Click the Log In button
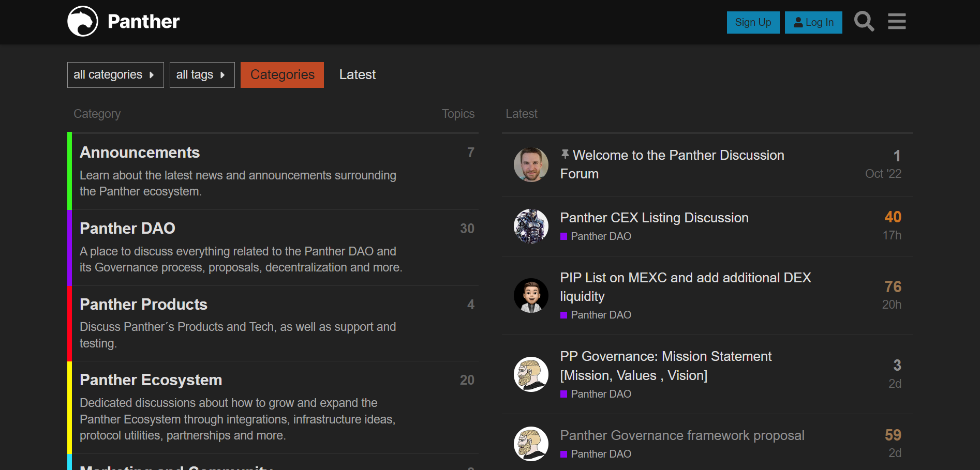This screenshot has width=980, height=470. [x=813, y=22]
